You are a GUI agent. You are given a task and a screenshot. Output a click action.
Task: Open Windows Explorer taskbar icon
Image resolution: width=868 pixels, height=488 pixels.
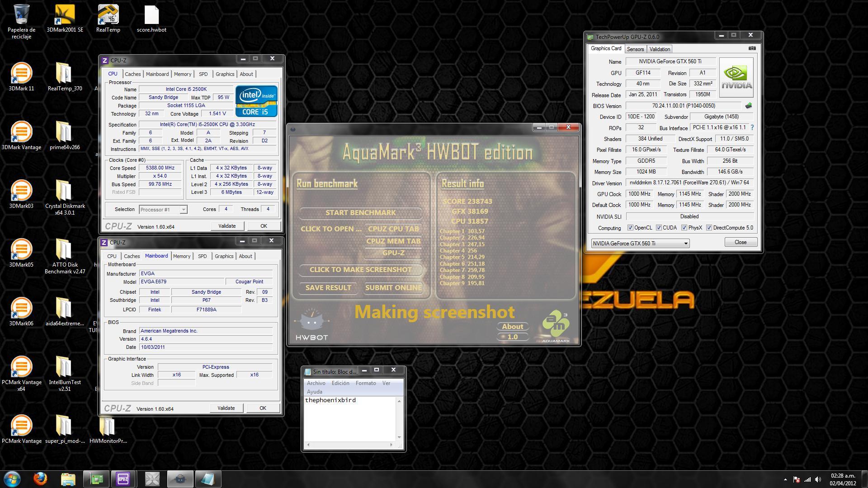click(68, 479)
